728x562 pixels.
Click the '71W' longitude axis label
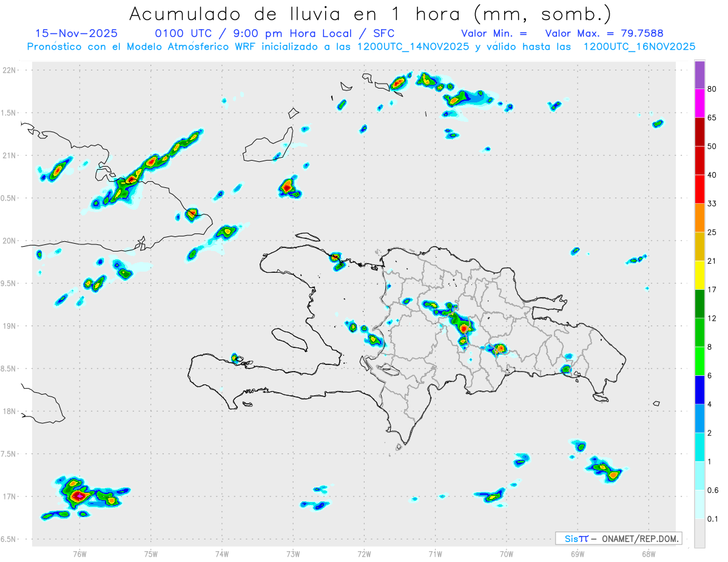tap(435, 554)
